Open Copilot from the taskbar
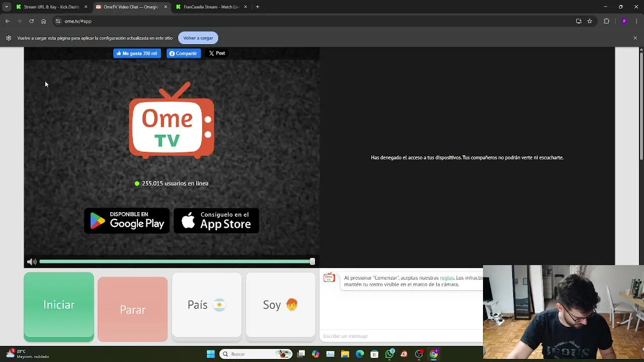644x362 pixels. click(315, 354)
